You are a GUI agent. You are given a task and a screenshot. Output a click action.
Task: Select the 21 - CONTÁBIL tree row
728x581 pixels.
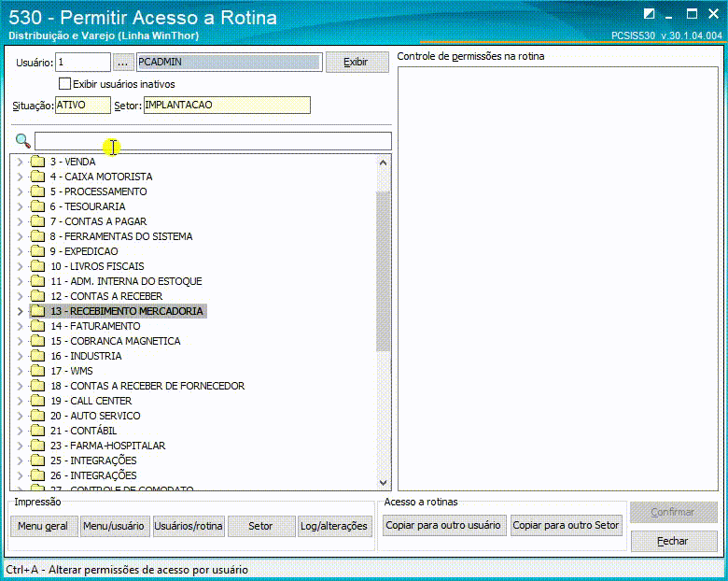84,431
